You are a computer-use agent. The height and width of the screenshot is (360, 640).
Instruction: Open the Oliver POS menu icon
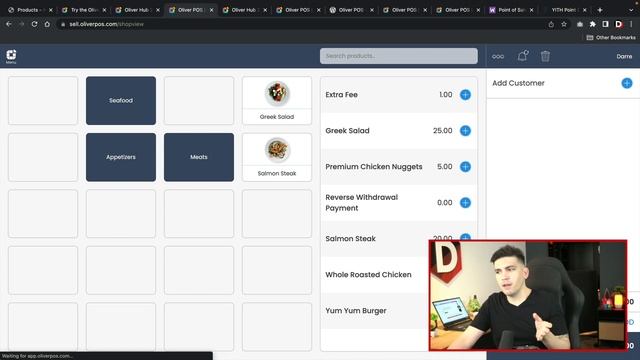[11, 56]
